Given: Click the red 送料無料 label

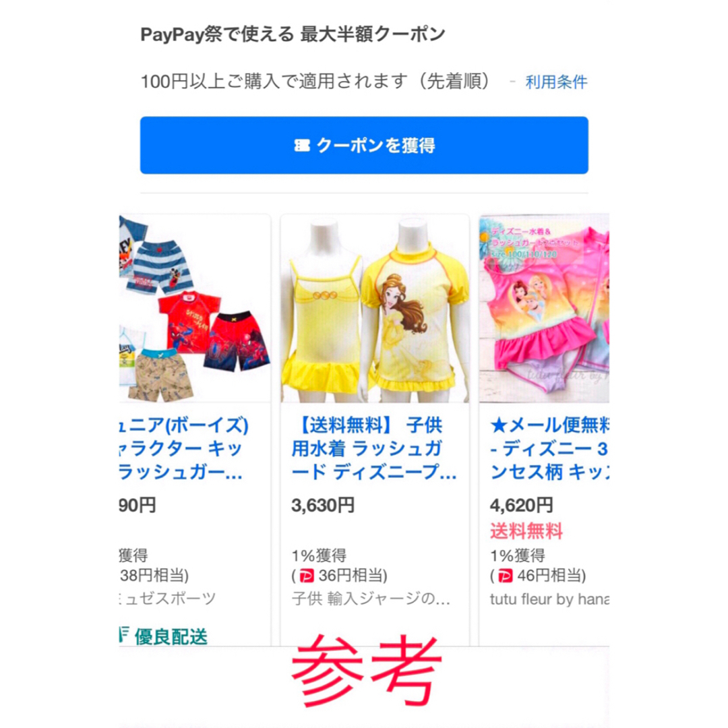Looking at the screenshot, I should point(526,530).
